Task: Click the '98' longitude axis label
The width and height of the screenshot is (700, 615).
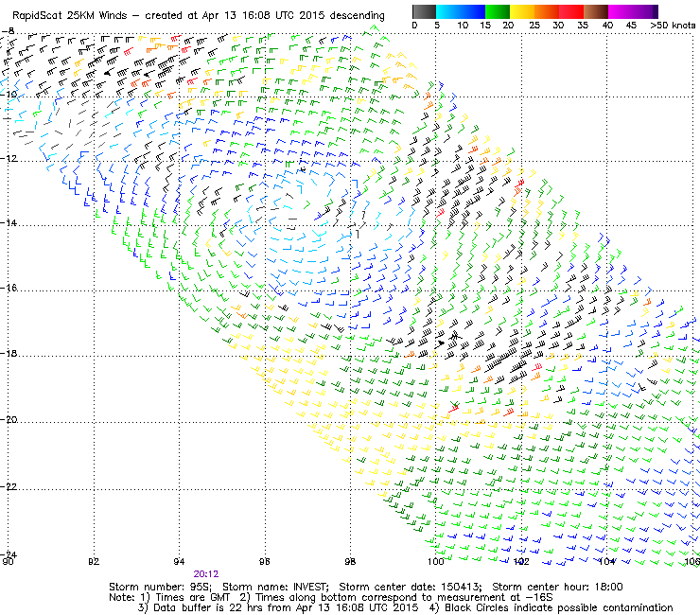Action: pos(350,561)
